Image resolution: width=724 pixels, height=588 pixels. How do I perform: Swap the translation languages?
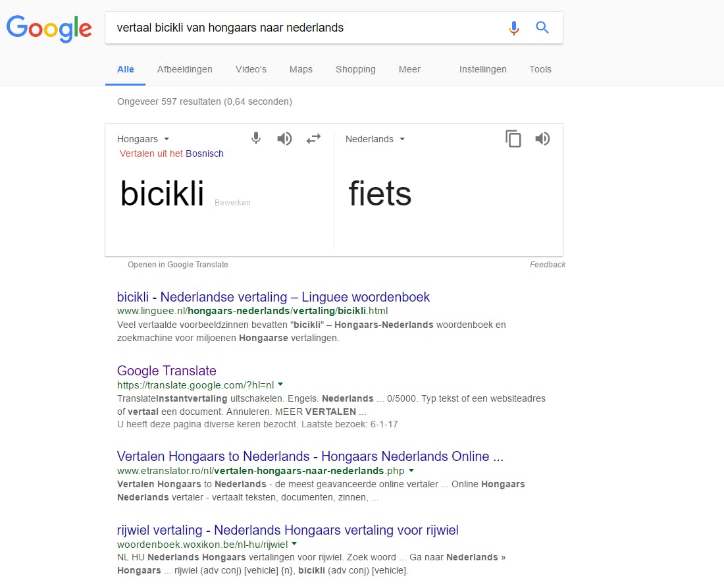(313, 139)
